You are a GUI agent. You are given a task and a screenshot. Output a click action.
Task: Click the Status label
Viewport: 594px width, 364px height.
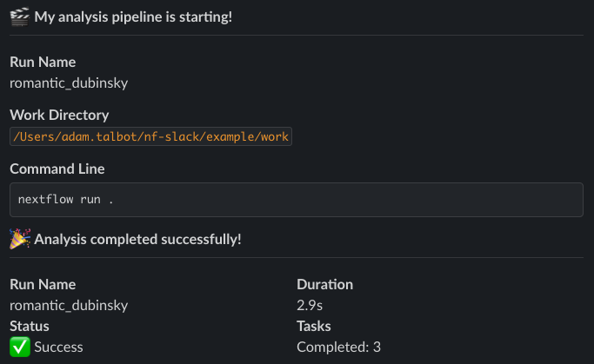(x=30, y=326)
